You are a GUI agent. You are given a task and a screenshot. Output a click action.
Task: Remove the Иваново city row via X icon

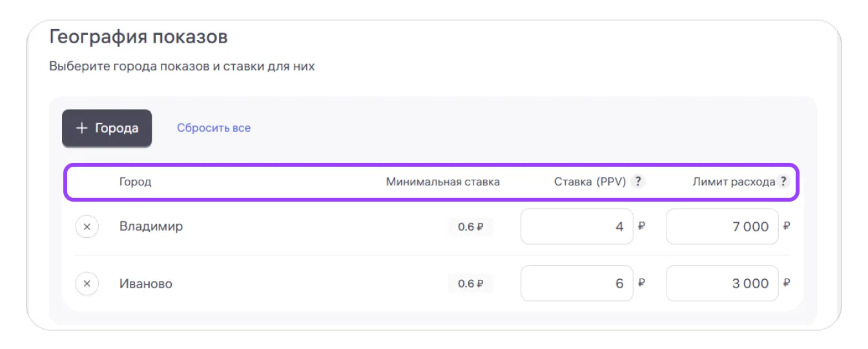tap(87, 284)
